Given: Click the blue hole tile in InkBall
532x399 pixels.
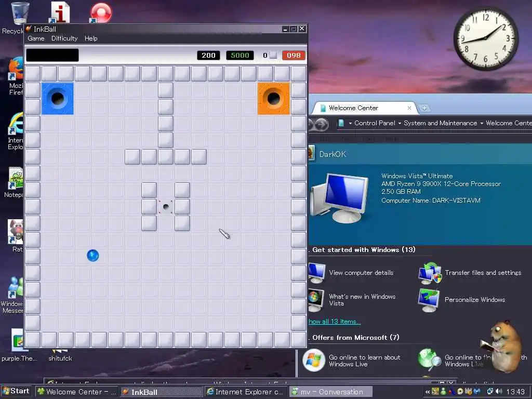Looking at the screenshot, I should [57, 98].
